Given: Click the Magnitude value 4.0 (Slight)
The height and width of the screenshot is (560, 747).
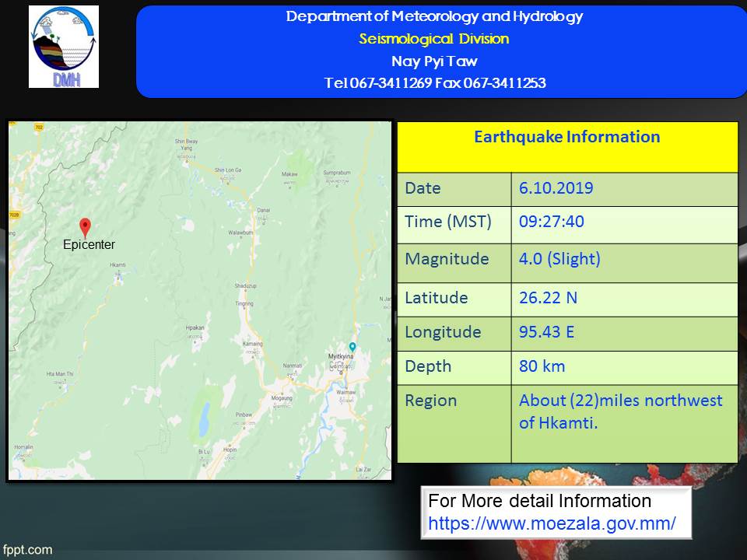Looking at the screenshot, I should (x=559, y=259).
